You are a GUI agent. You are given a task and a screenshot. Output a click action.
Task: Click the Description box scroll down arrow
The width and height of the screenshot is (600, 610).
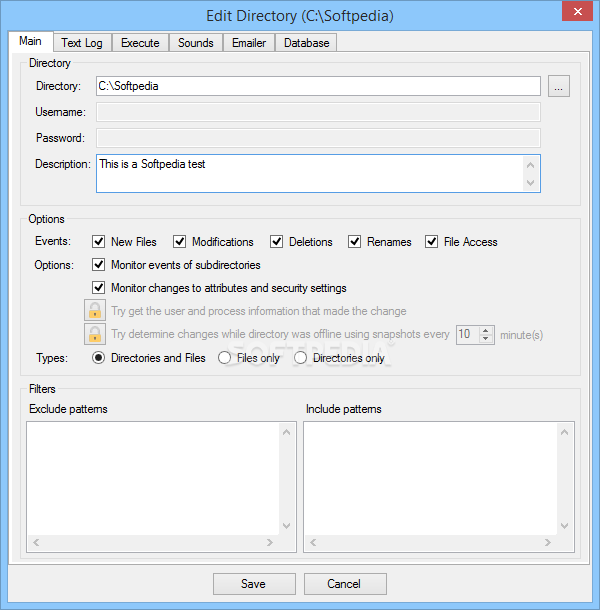[530, 182]
